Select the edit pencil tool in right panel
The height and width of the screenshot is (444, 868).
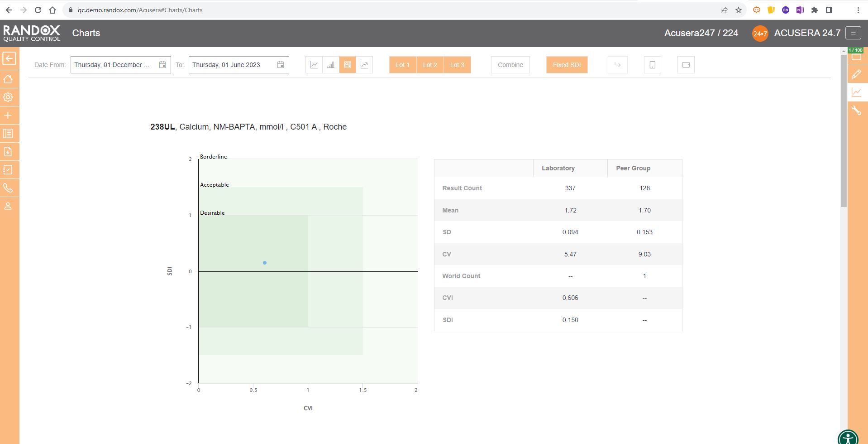coord(857,74)
